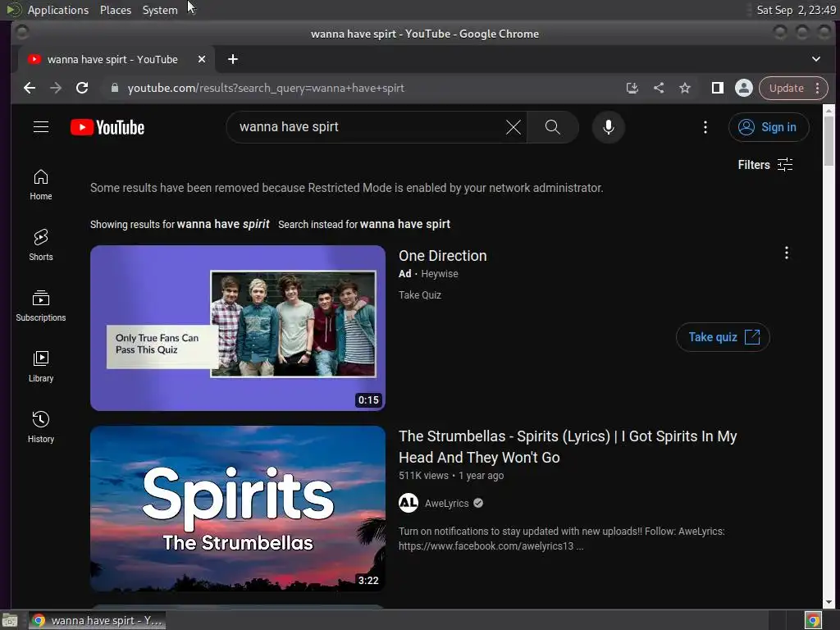
Task: Share this page via share icon
Action: point(659,88)
